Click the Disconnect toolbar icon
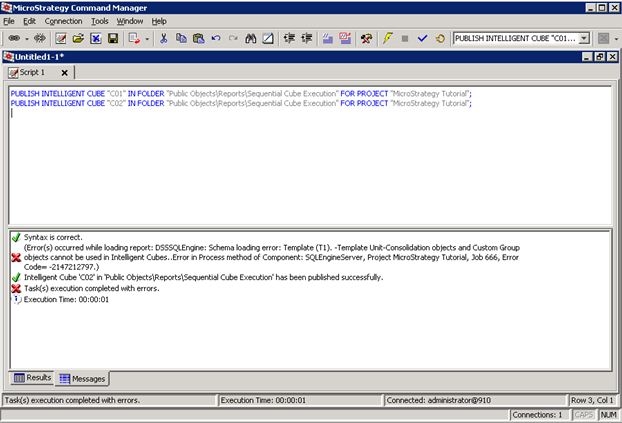This screenshot has height=423, width=622. pyautogui.click(x=39, y=38)
